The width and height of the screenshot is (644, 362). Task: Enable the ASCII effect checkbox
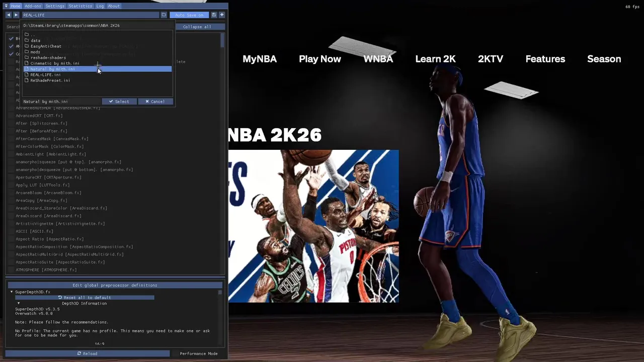pyautogui.click(x=11, y=231)
